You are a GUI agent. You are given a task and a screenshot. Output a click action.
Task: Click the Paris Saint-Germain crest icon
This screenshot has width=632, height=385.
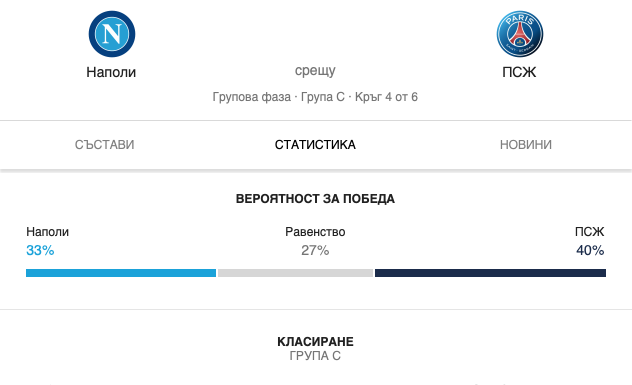[x=520, y=34]
